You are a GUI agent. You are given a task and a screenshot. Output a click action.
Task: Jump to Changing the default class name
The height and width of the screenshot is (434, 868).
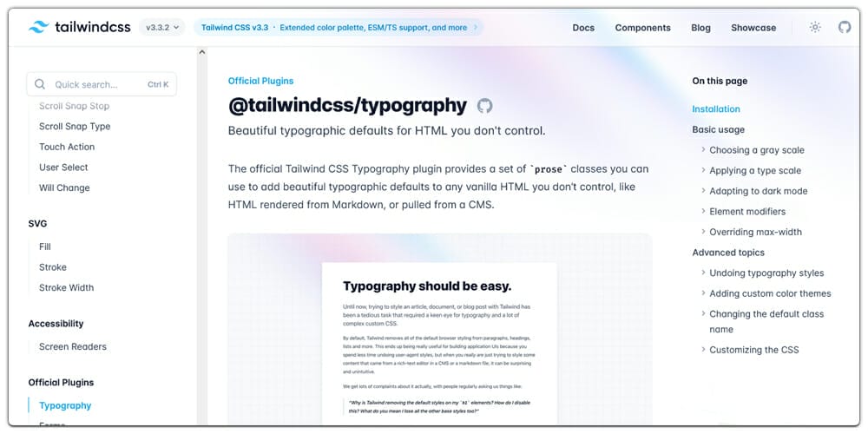(766, 322)
